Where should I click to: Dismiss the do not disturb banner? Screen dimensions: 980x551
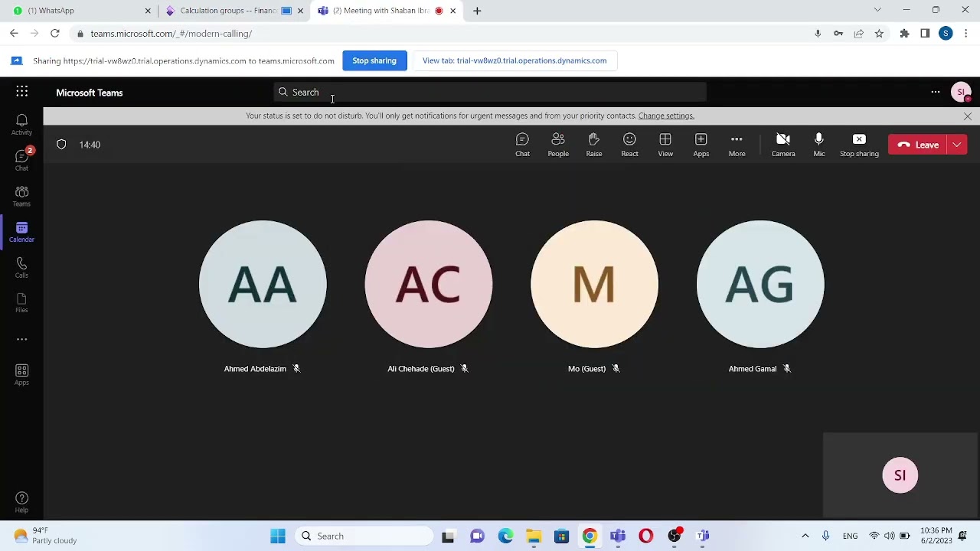click(x=968, y=116)
